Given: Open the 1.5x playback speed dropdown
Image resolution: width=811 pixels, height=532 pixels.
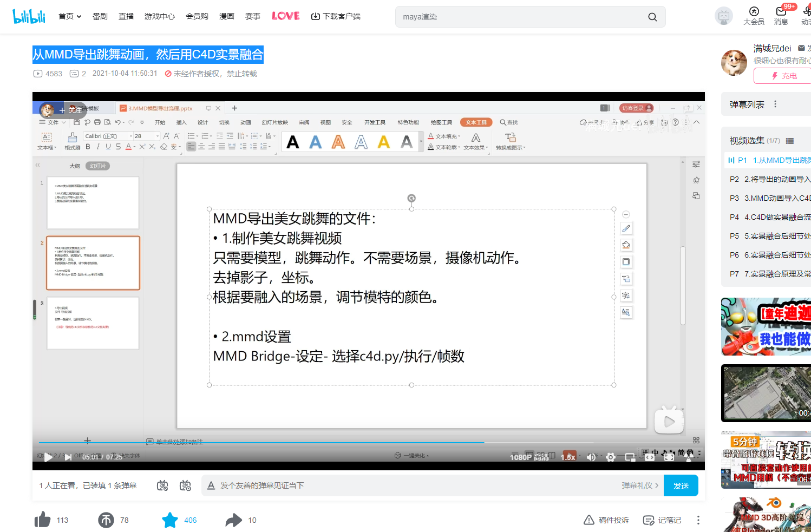Looking at the screenshot, I should click(x=568, y=457).
